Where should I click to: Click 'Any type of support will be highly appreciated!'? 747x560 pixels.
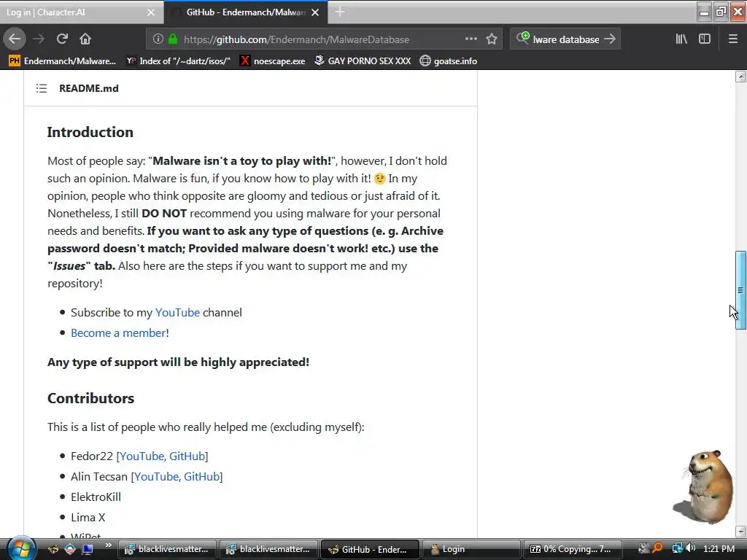[x=178, y=362]
